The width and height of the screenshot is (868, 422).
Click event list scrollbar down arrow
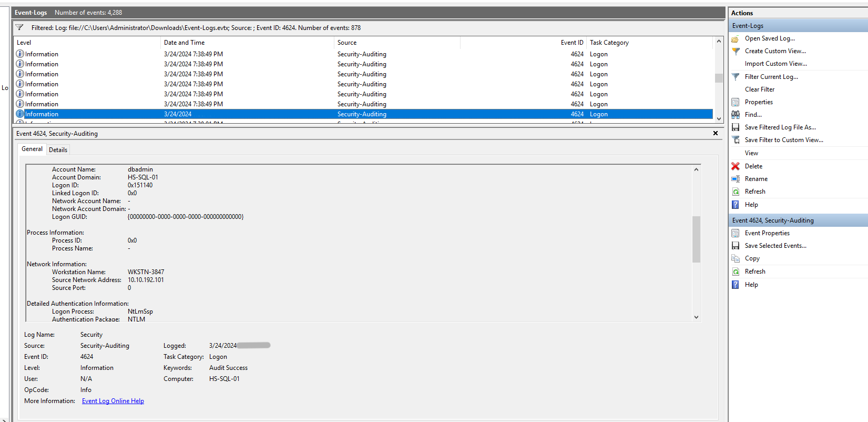pos(719,119)
